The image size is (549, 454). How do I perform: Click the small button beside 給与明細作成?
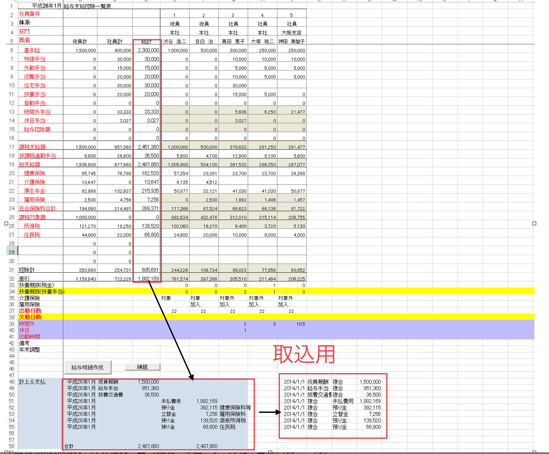(x=143, y=367)
